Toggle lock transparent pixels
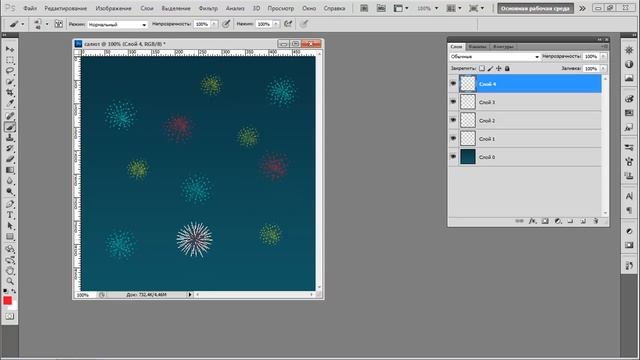The width and height of the screenshot is (640, 360). pyautogui.click(x=482, y=69)
